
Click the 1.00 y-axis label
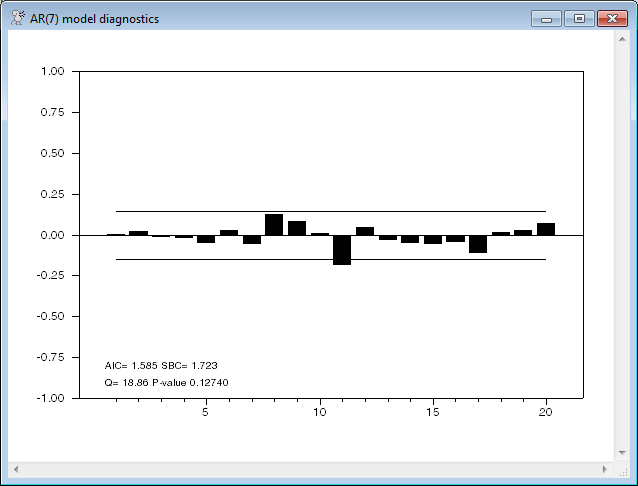point(52,72)
